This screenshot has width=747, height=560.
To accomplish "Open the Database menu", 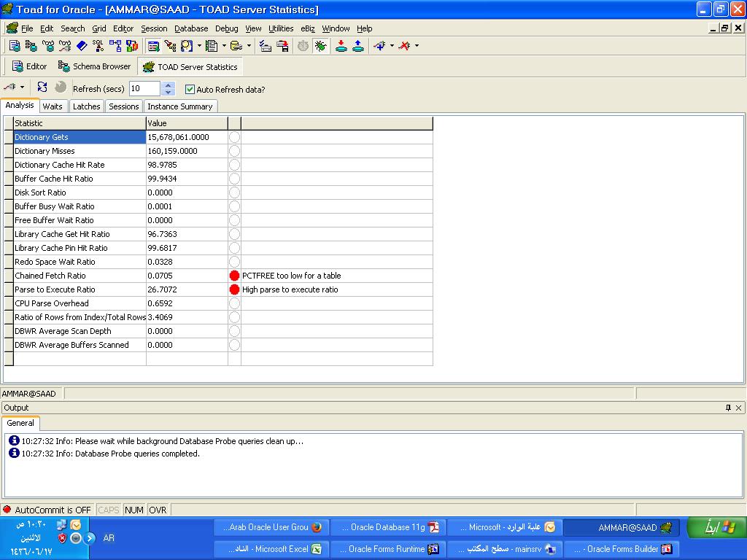I will [x=191, y=28].
